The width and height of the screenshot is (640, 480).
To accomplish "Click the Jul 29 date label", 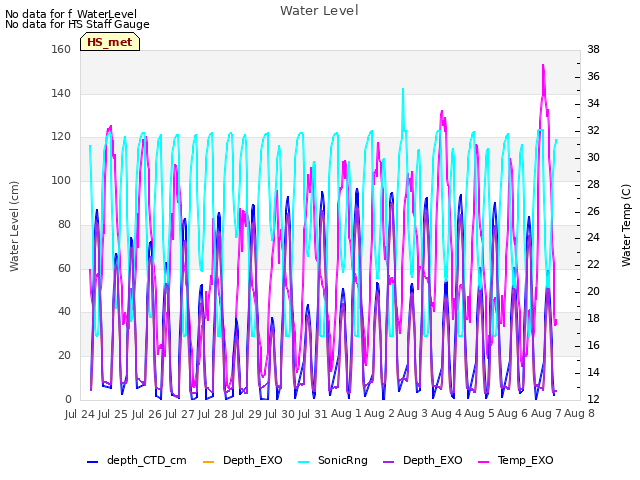I will point(246,414).
